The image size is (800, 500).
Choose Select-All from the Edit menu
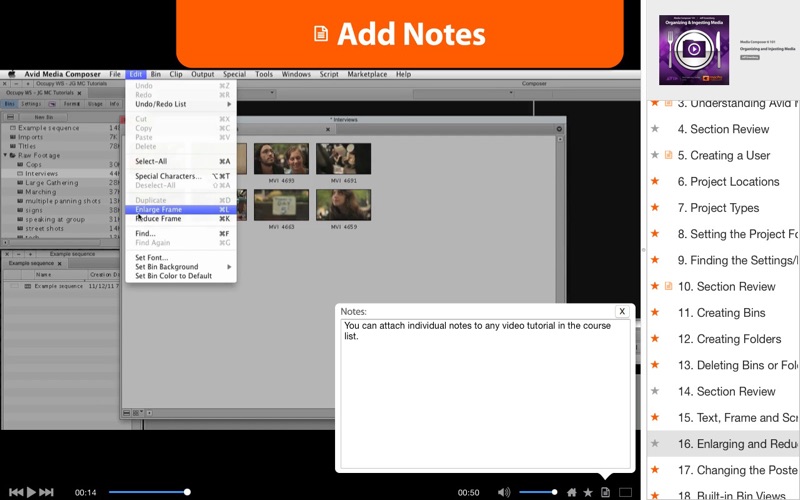click(x=181, y=161)
